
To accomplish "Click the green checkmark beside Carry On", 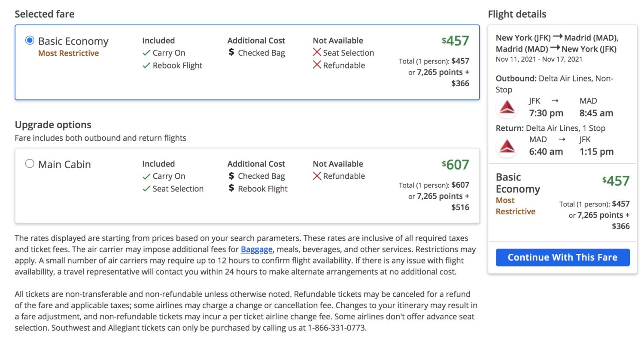I will pyautogui.click(x=146, y=53).
